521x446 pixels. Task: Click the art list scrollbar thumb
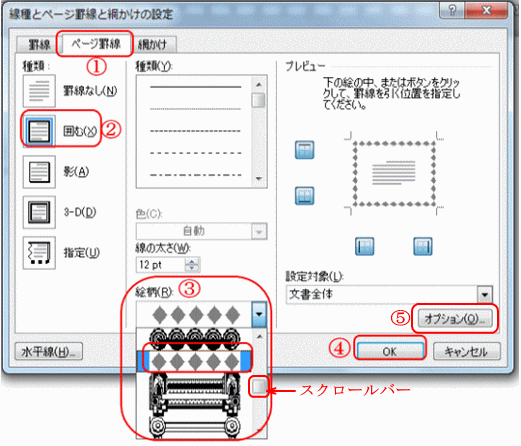[259, 387]
